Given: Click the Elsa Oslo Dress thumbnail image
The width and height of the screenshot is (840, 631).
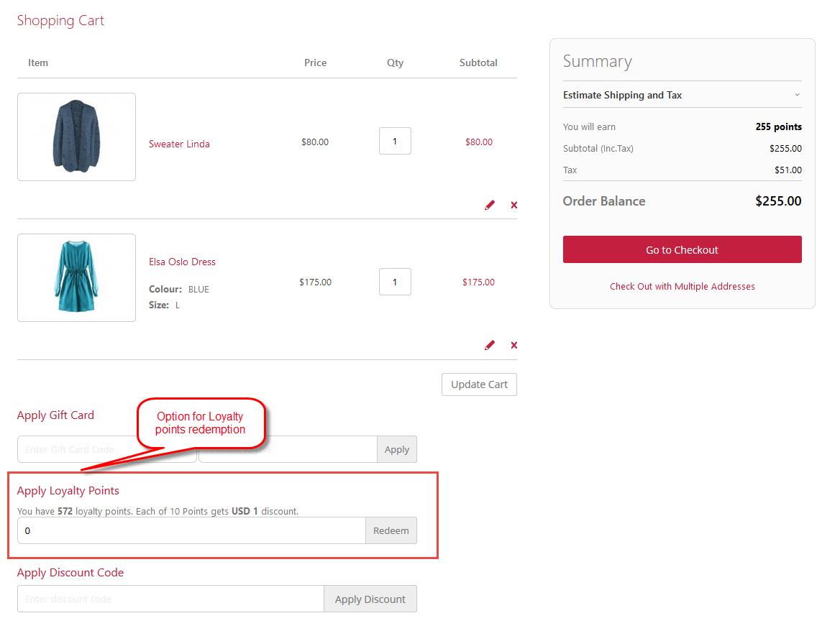Looking at the screenshot, I should coord(77,277).
